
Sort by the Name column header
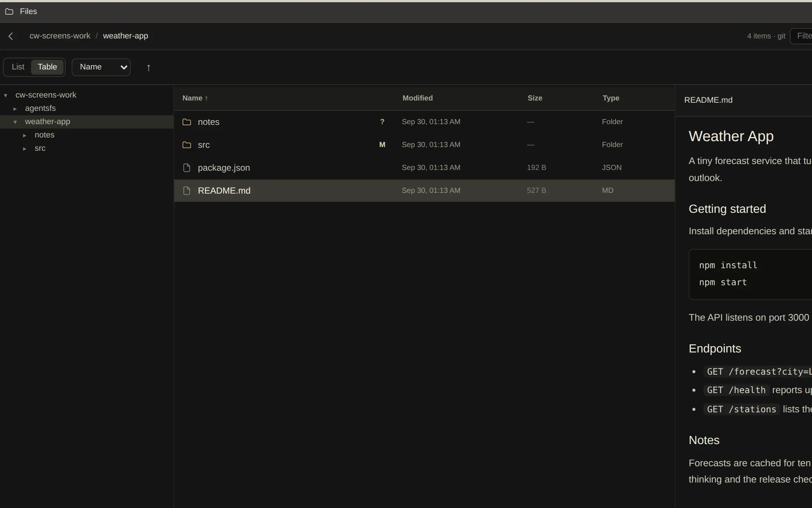195,98
